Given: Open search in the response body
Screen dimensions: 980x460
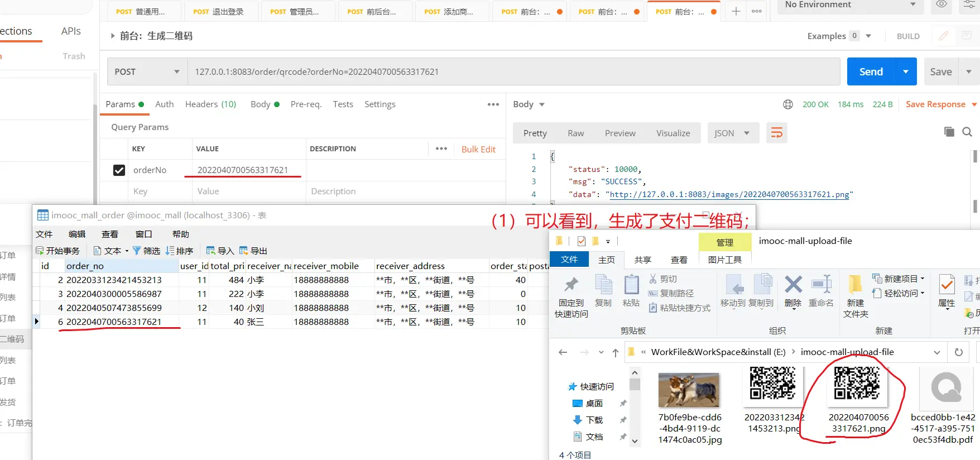Looking at the screenshot, I should (x=967, y=132).
